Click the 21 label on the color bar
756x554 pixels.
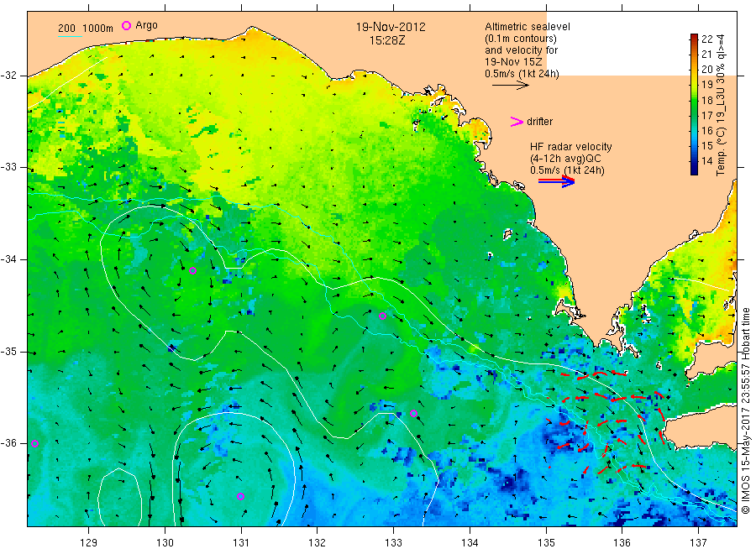[706, 54]
